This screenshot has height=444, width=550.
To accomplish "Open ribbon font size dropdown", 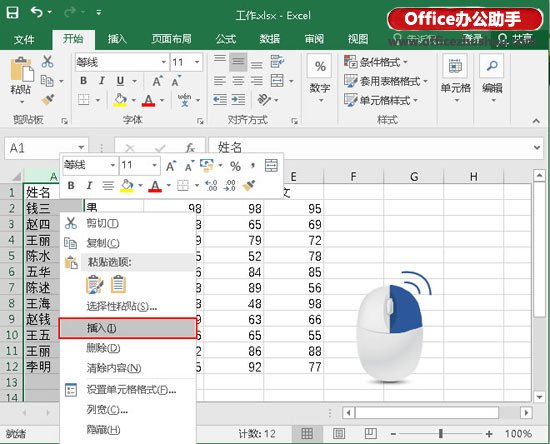I will click(x=197, y=62).
